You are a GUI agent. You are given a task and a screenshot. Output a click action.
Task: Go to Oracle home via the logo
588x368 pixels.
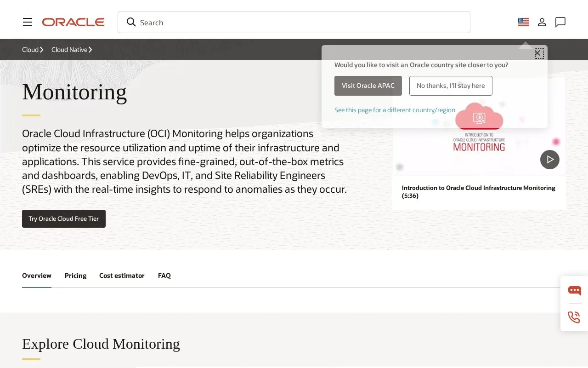click(x=73, y=22)
